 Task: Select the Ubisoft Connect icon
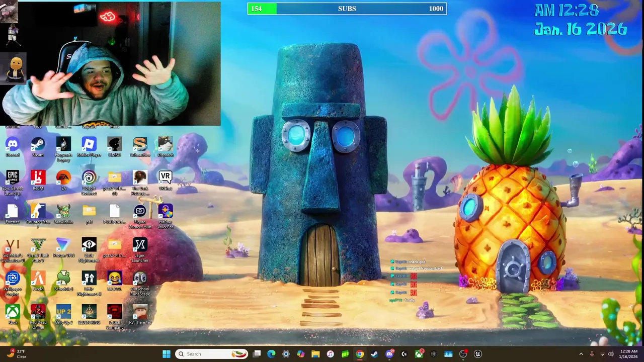coord(89,183)
